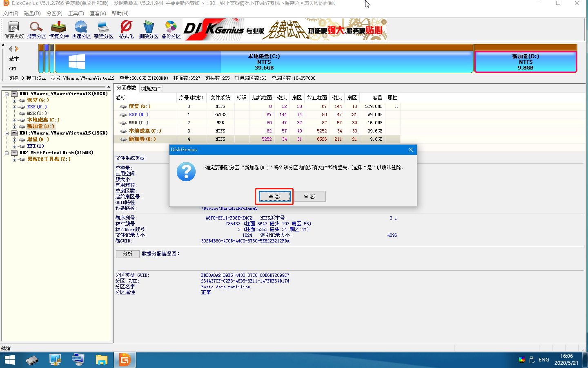The width and height of the screenshot is (588, 368).
Task: Open the 磁盘(D) menu
Action: [x=32, y=13]
